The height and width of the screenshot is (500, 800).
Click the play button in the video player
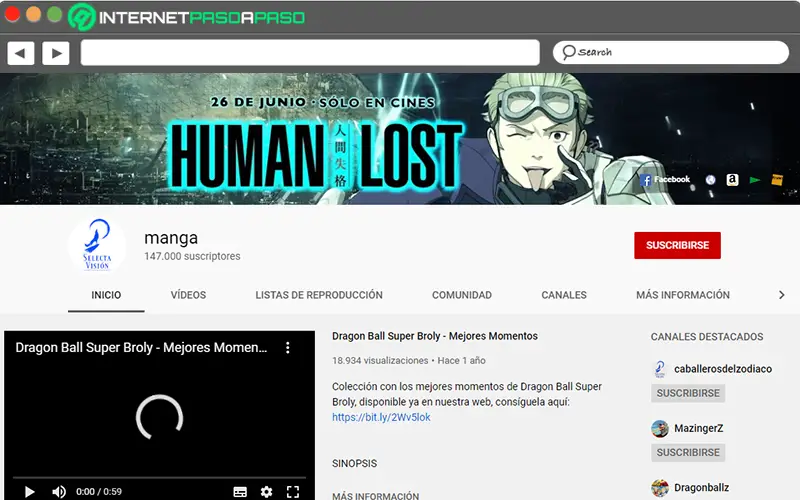(29, 492)
